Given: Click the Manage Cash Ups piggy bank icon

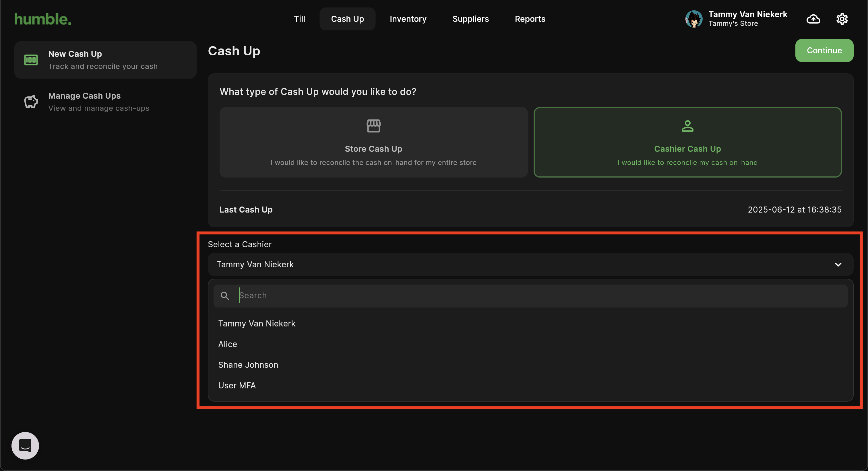Looking at the screenshot, I should (31, 102).
